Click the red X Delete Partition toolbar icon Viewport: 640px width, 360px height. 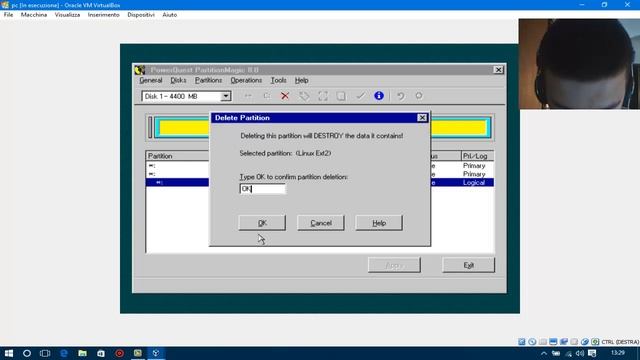[285, 96]
